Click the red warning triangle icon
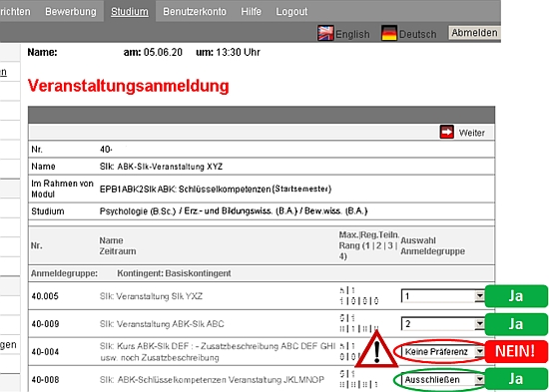Screen dimensions: 549x392 (x=376, y=349)
